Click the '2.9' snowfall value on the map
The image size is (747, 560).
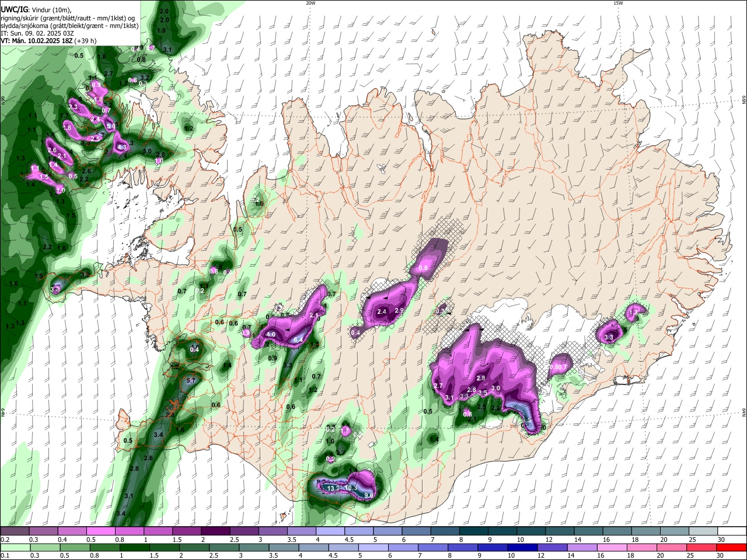[400, 310]
